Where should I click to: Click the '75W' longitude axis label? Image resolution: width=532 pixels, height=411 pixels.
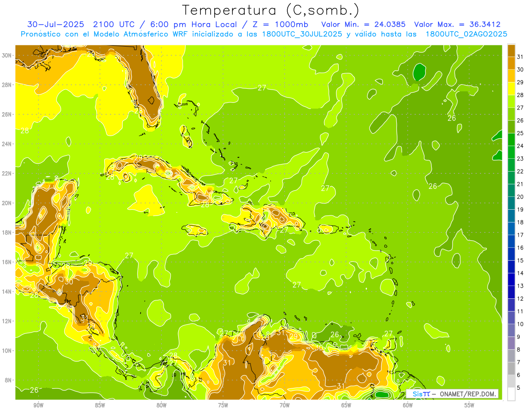pos(223,405)
